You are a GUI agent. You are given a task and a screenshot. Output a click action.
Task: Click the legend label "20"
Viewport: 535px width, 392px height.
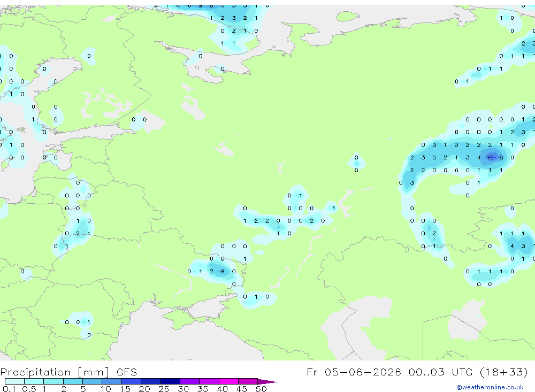144,389
